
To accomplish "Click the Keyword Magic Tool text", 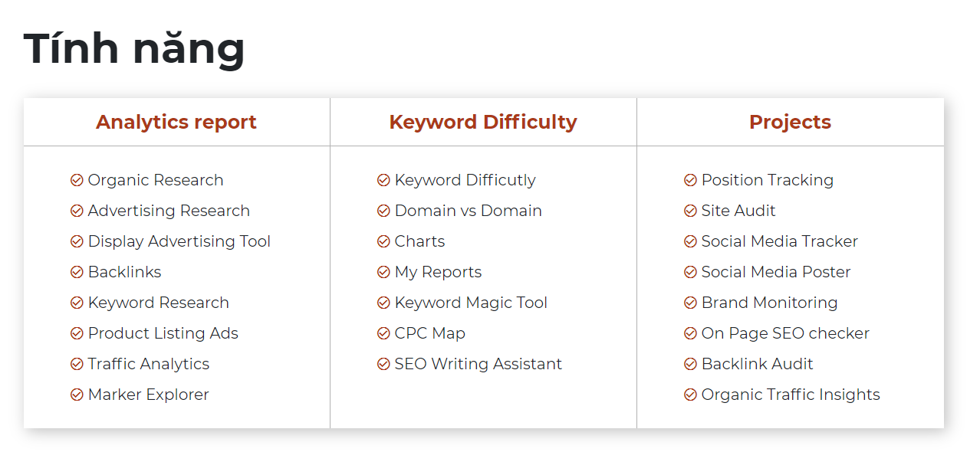I will click(x=471, y=303).
